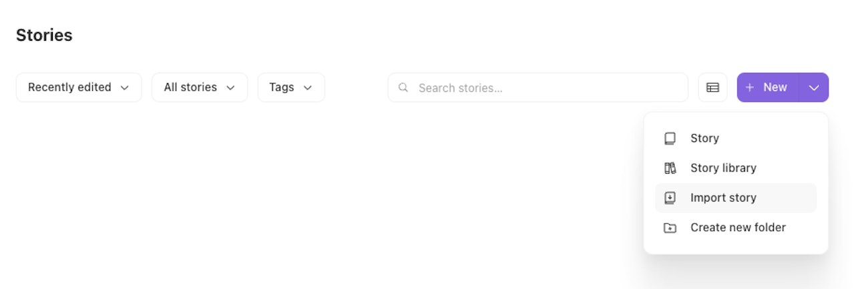The image size is (868, 289).
Task: Click the import icon beside Import story
Action: 670,198
